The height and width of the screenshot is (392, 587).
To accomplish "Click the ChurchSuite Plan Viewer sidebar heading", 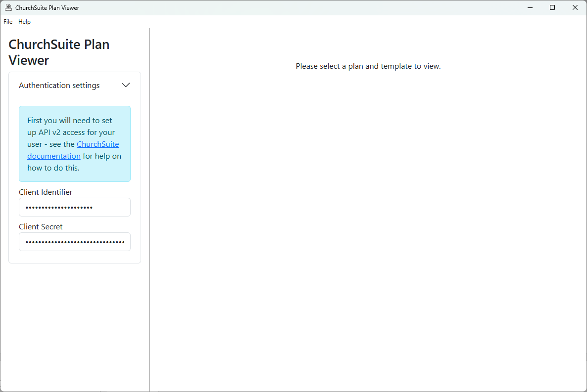I will coord(59,52).
